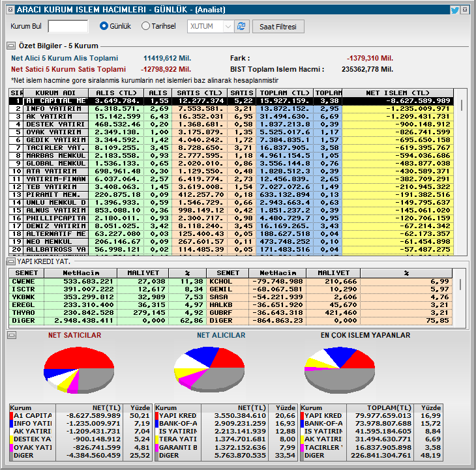Click GARANTI B row in net buyers legend

pos(226,448)
